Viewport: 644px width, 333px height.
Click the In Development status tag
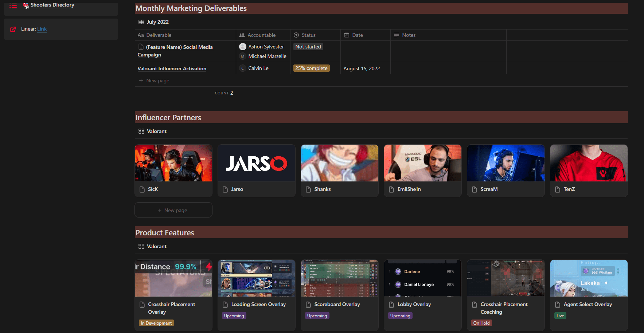156,323
